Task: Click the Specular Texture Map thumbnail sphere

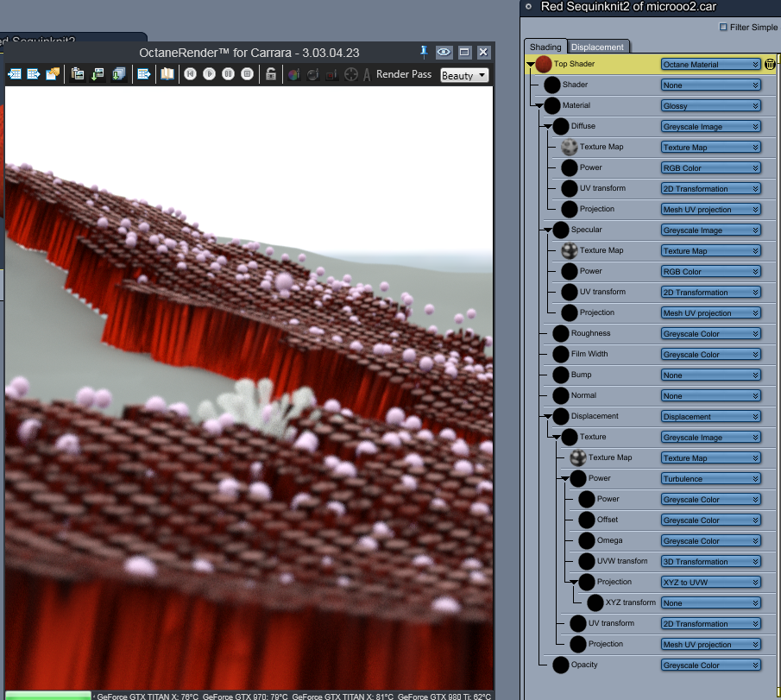Action: click(x=570, y=250)
